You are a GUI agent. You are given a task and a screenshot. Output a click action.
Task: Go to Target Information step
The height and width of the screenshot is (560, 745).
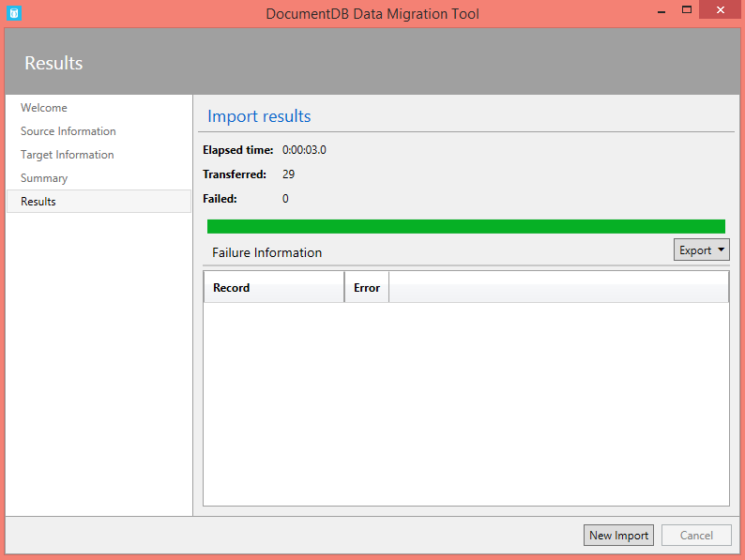coord(67,155)
